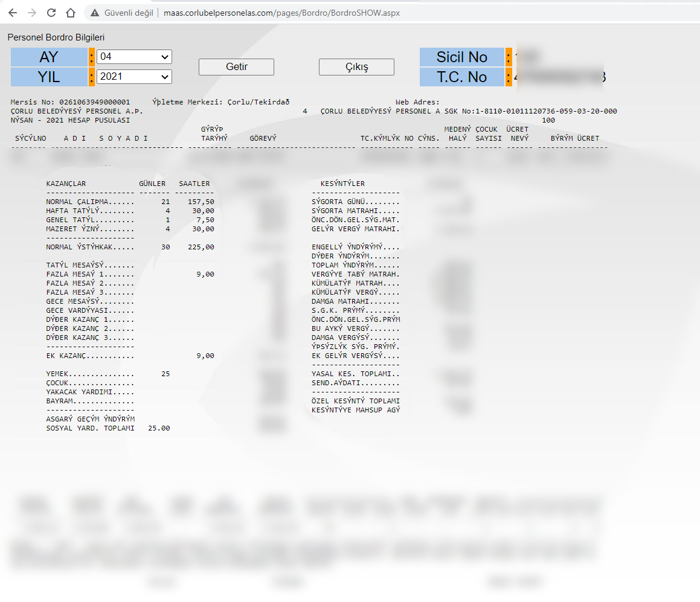Screen dimensions: 700x602
Task: Expand the YIL year dropdown showing 2021
Action: pos(134,77)
